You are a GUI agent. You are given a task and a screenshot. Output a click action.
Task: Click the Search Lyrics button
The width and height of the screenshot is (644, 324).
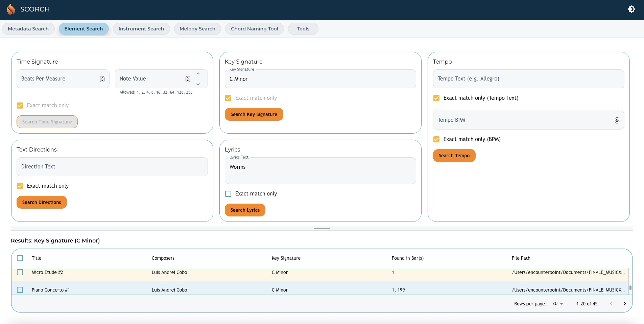(x=245, y=210)
